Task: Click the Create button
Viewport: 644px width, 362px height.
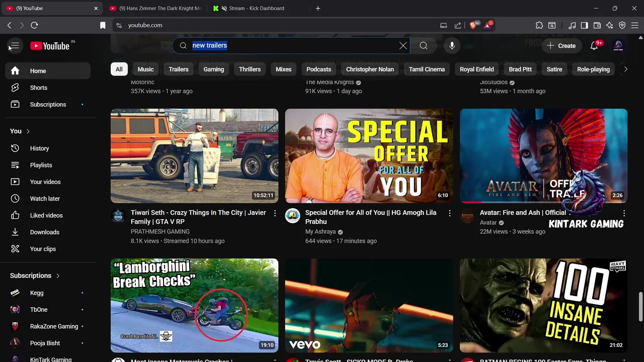Action: [561, 46]
